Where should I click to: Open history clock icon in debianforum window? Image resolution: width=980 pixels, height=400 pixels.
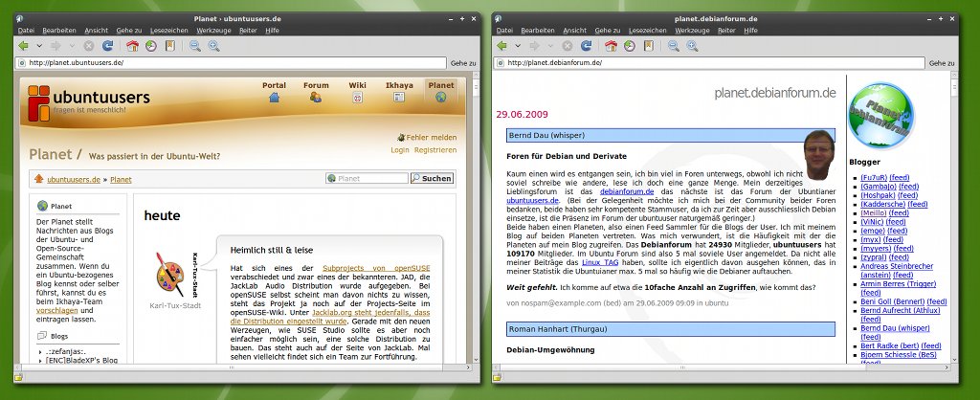[630, 46]
